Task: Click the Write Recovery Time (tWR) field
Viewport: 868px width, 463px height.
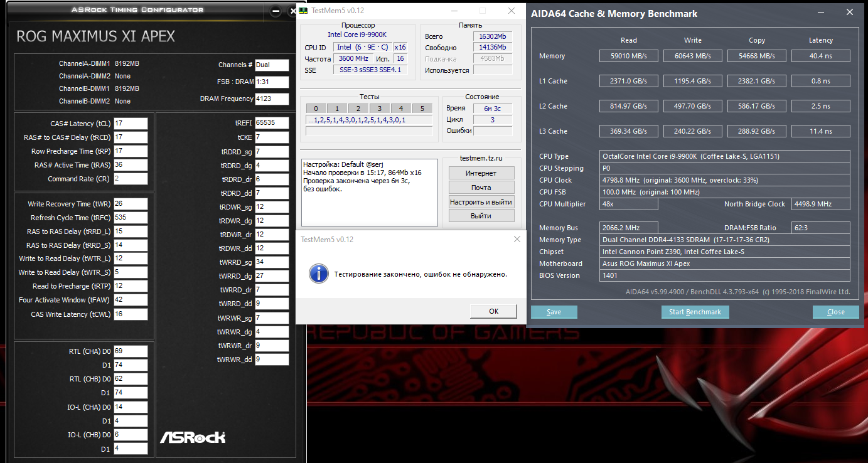Action: pyautogui.click(x=131, y=204)
